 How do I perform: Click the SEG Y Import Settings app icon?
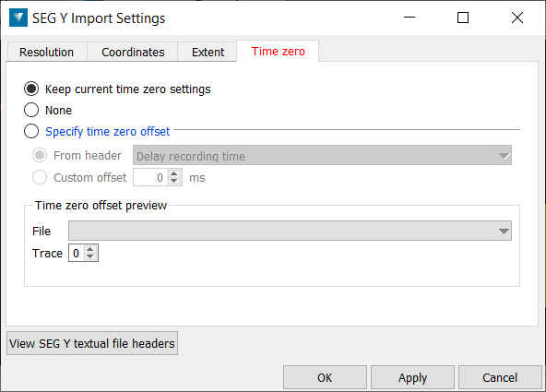click(18, 18)
